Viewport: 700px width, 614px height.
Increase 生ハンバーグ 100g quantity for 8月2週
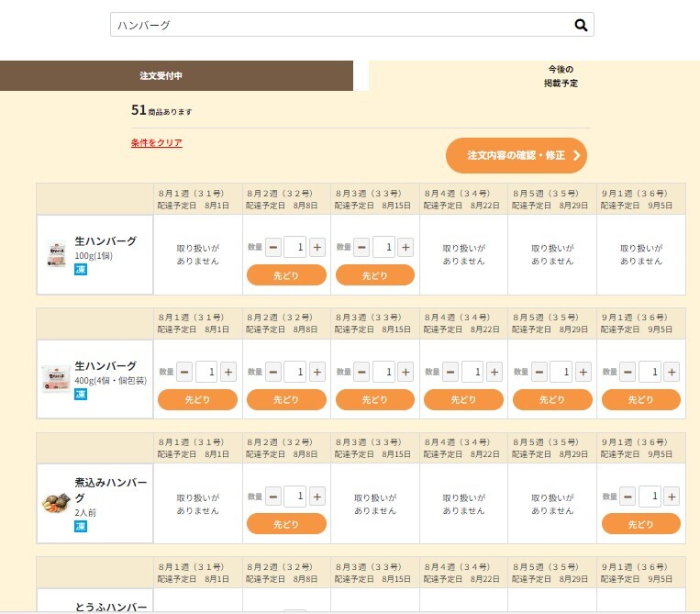coord(317,248)
